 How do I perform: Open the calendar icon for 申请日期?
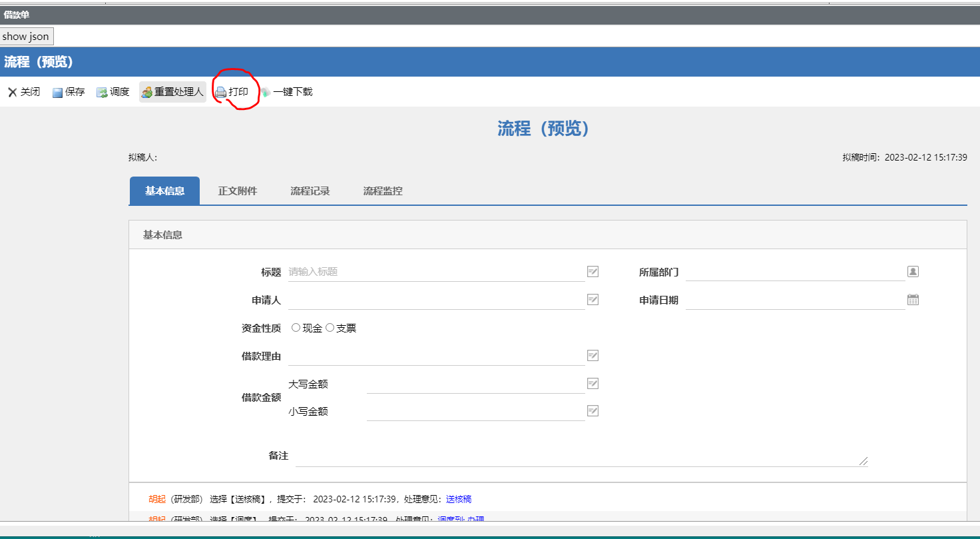tap(913, 300)
